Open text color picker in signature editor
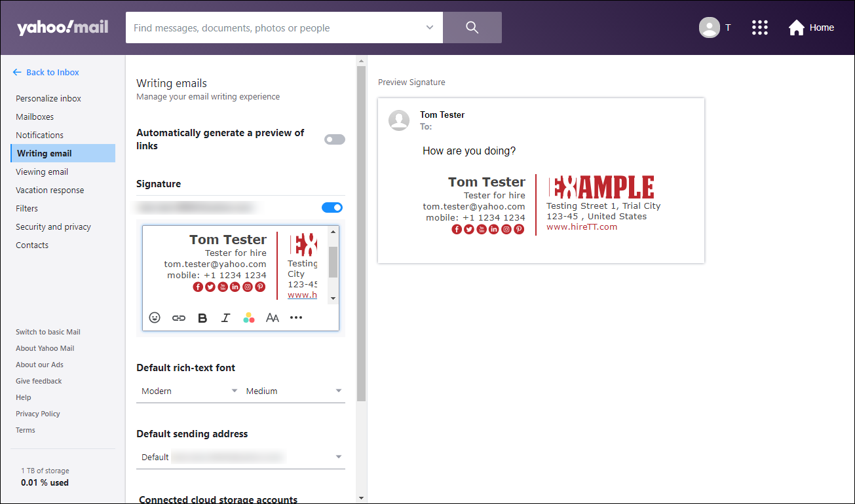Image resolution: width=855 pixels, height=504 pixels. point(249,317)
